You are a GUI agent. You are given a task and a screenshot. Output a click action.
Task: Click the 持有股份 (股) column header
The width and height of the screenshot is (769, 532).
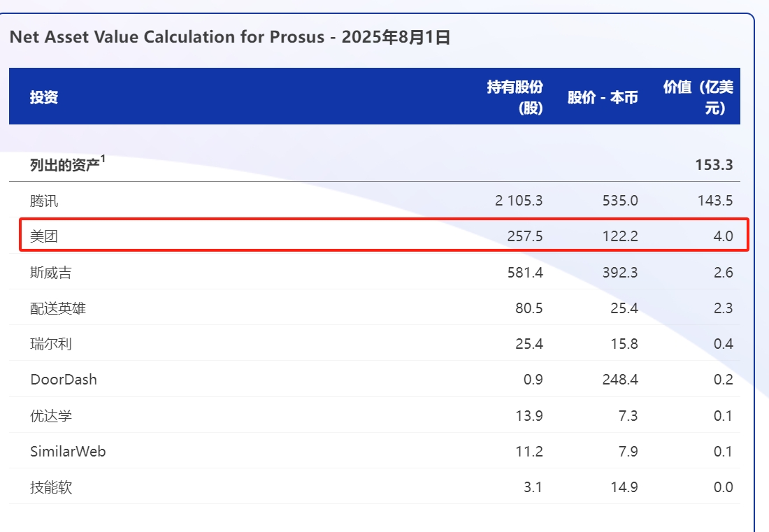tap(515, 97)
